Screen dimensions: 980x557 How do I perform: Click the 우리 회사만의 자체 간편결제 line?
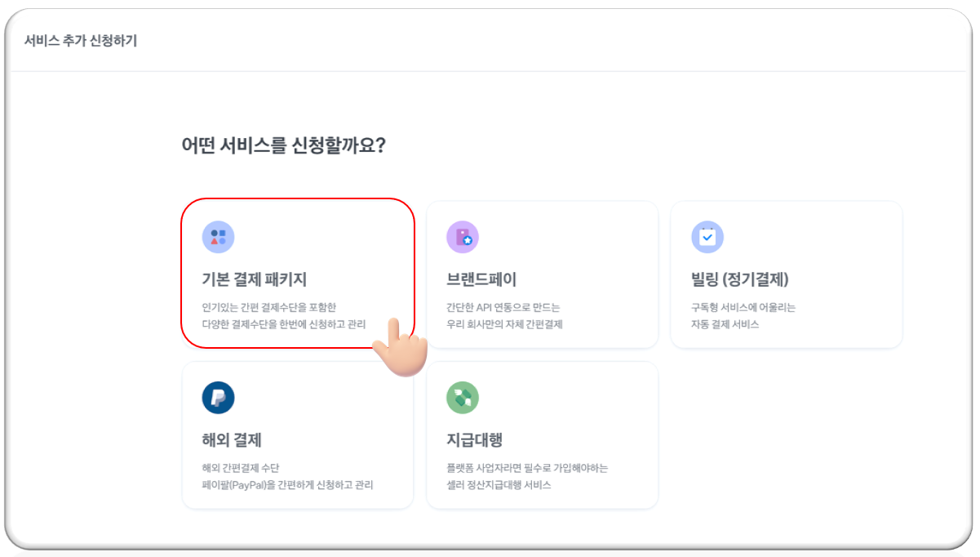(x=504, y=324)
